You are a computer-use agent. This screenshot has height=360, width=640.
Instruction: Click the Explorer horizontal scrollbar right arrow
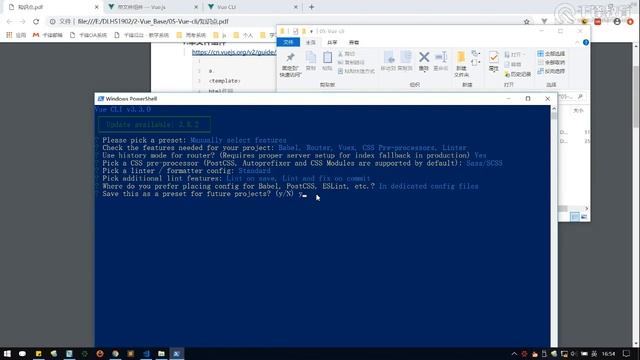pos(587,209)
